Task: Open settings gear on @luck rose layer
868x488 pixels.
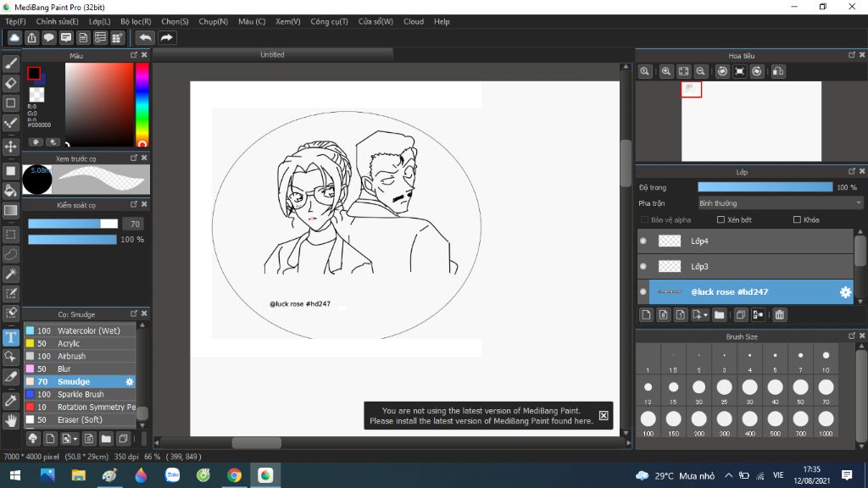Action: pyautogui.click(x=845, y=292)
